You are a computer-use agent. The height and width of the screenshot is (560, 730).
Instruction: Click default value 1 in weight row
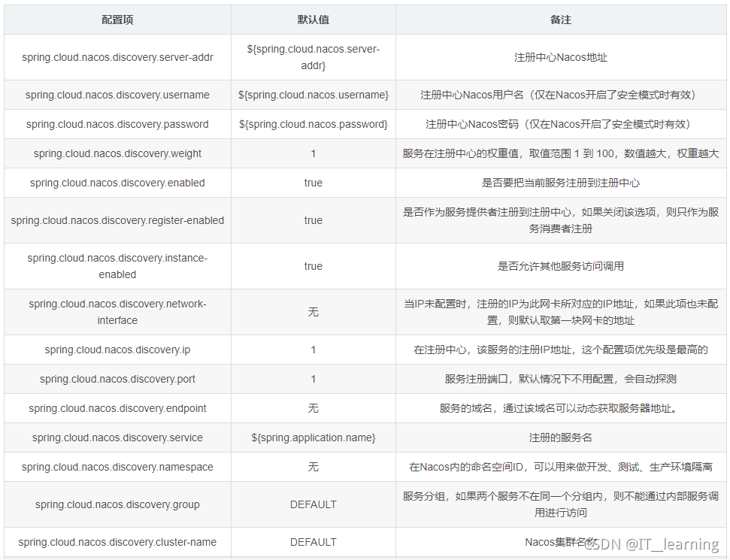[314, 153]
